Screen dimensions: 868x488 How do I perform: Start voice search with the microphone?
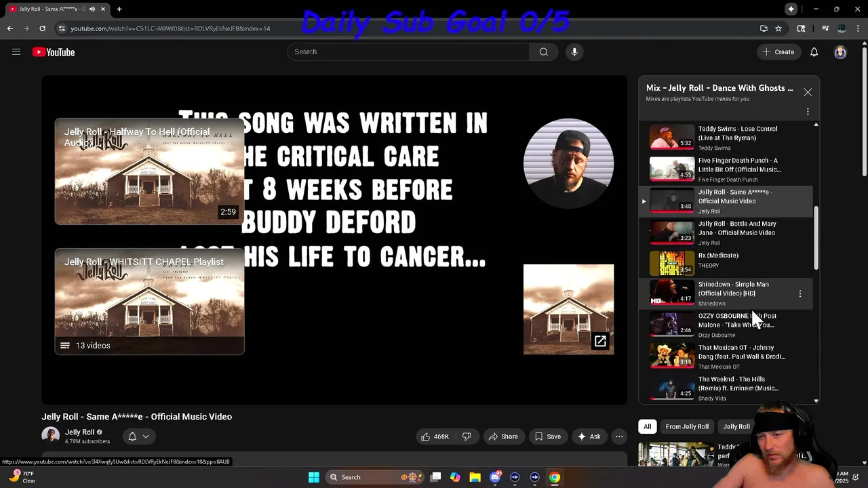click(574, 52)
